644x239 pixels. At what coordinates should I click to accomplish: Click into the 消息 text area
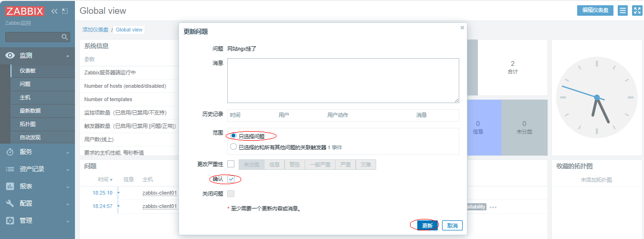pos(343,80)
